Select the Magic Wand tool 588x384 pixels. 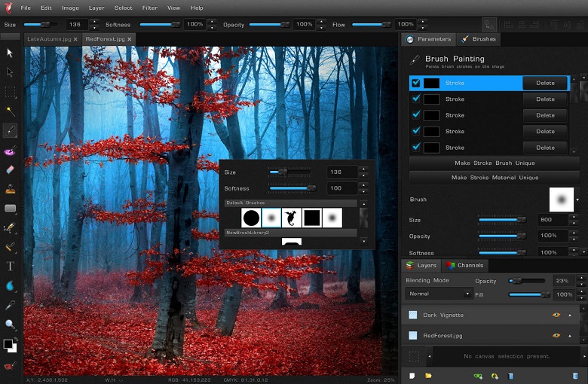point(10,111)
